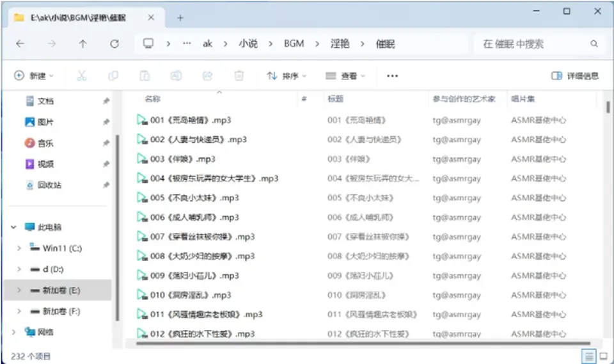
Task: Switch to details view icon in status bar
Action: click(588, 356)
